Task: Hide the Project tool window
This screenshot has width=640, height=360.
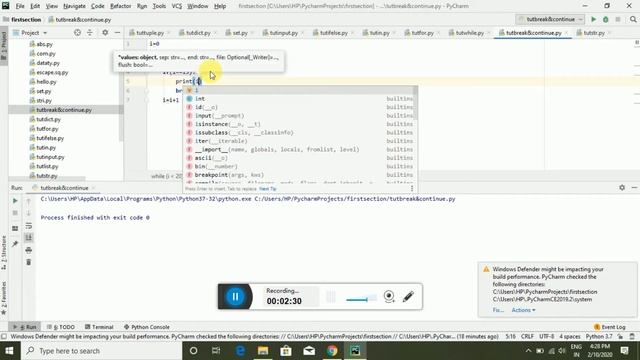Action: pyautogui.click(x=117, y=33)
